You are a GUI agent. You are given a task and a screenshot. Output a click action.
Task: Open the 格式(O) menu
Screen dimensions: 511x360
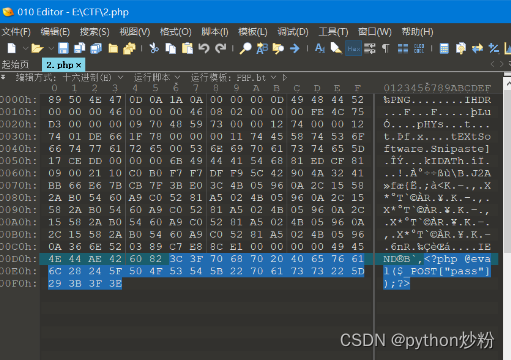[x=175, y=32]
